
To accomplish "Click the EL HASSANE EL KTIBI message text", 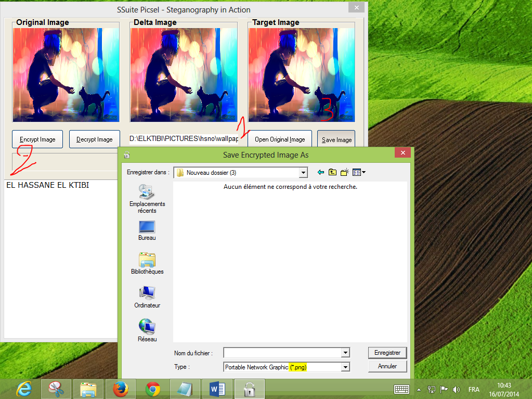I will point(48,185).
